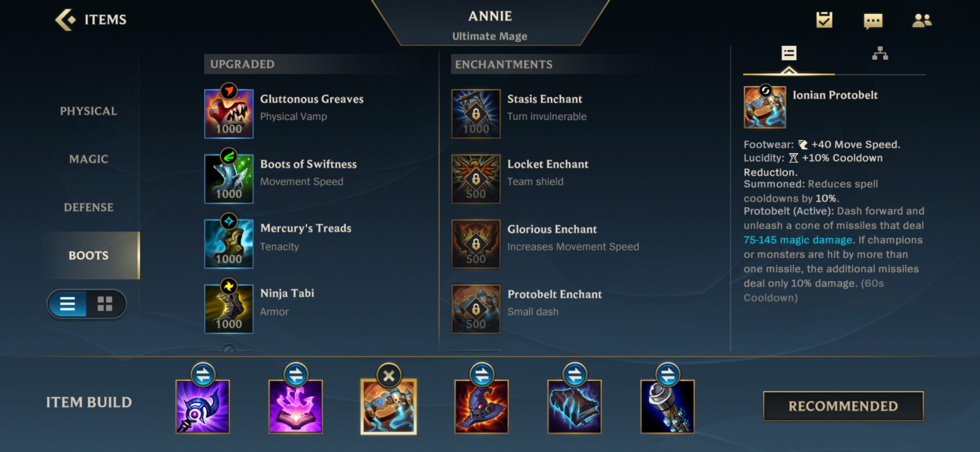Open the friends/players icon

pos(922,20)
